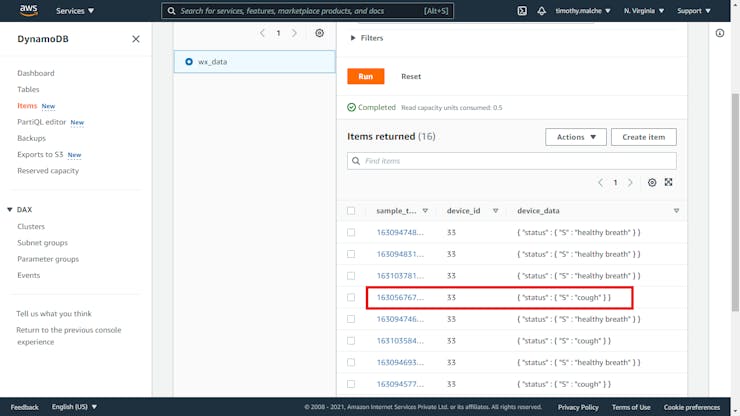Open item link 163103584
Screen dimensions: 740x416
coord(400,341)
